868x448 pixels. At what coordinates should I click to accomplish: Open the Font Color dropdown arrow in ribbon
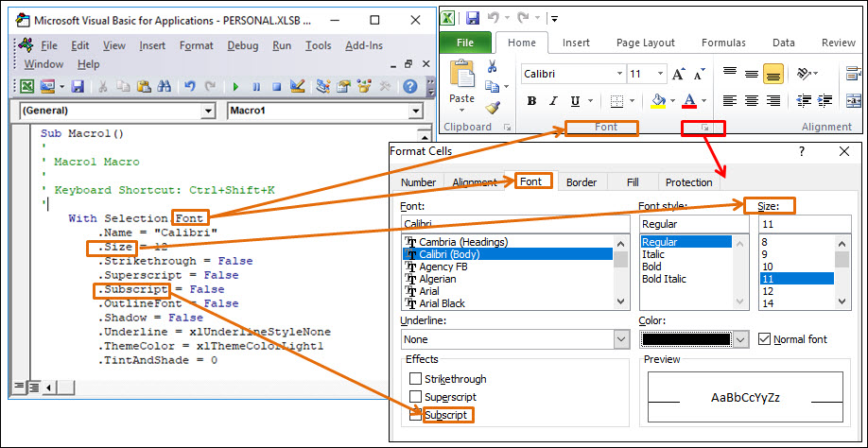[704, 101]
